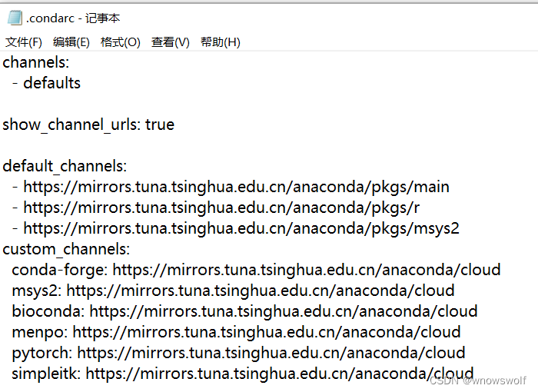Open the 文件(F) menu

click(24, 42)
